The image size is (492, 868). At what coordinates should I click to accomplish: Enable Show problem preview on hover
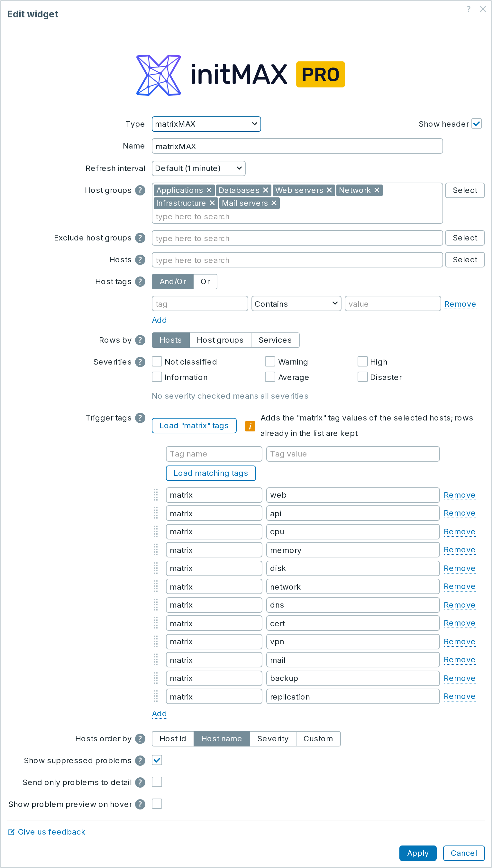(x=157, y=804)
